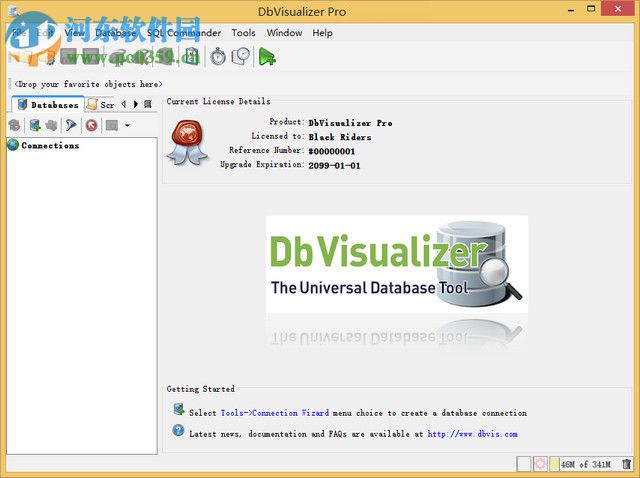Click the Tools->Connection Wizard link
The image size is (640, 478).
tap(275, 413)
